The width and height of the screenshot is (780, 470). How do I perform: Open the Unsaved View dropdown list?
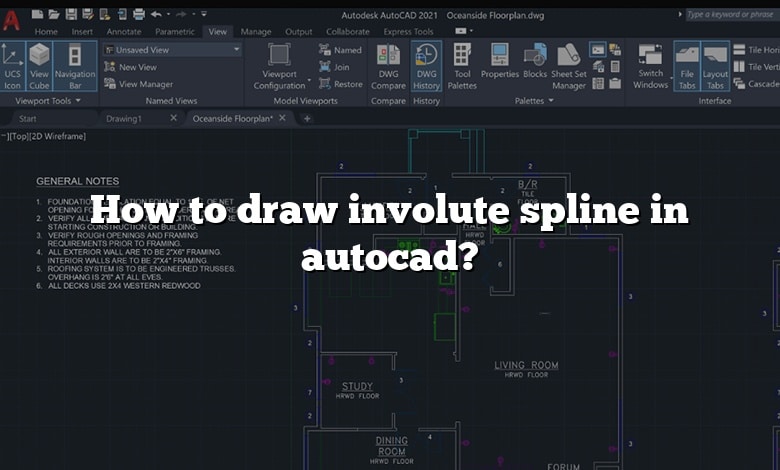[172, 50]
